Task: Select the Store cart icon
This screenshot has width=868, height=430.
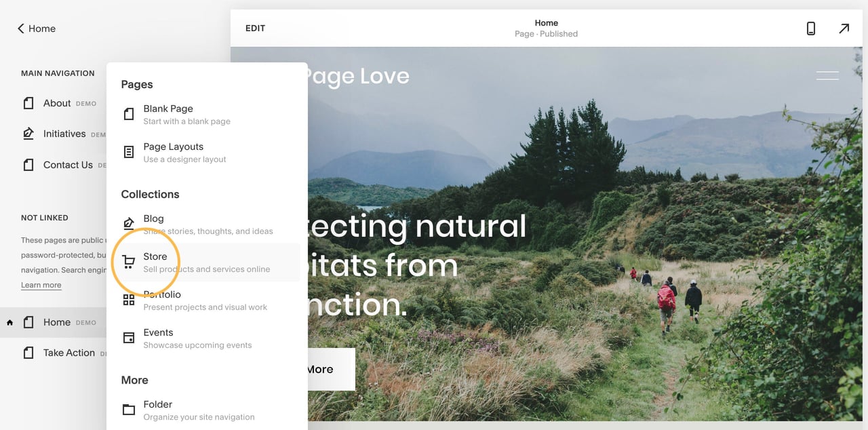Action: [128, 262]
